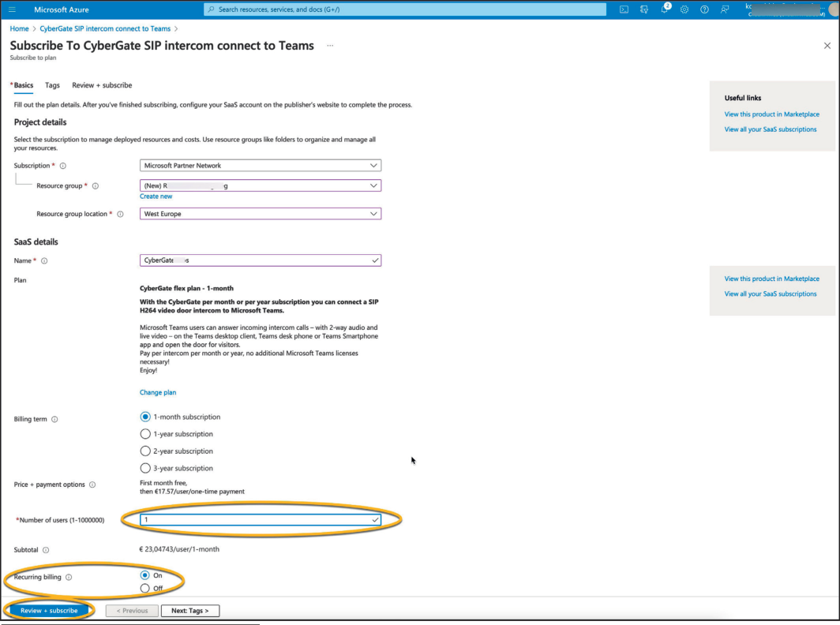
Task: Click the portal hamburger menu icon
Action: tap(11, 9)
